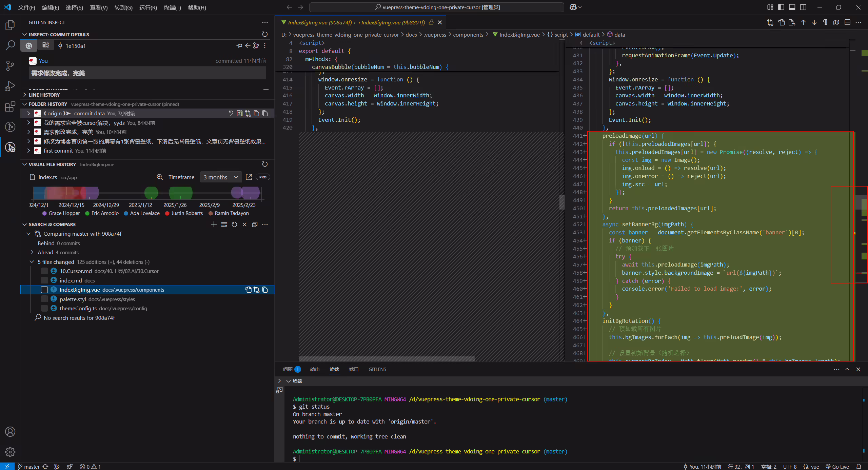868x470 pixels.
Task: Add new comparison in Search & Compare
Action: click(214, 224)
